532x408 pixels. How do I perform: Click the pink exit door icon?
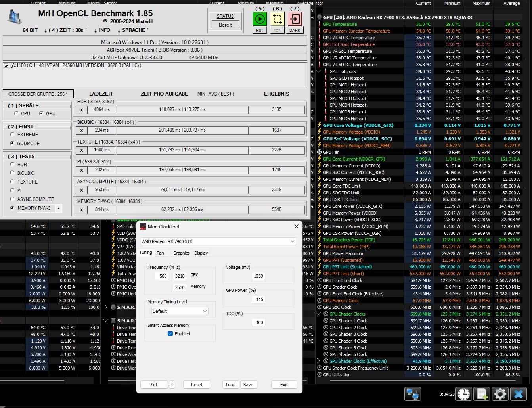click(x=295, y=19)
